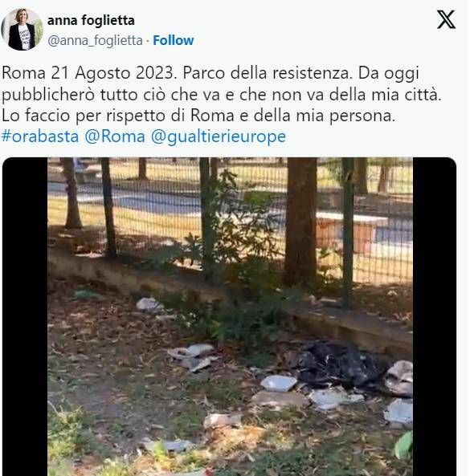
Task: Click the thick brown tree trunk in video
Action: click(301, 222)
